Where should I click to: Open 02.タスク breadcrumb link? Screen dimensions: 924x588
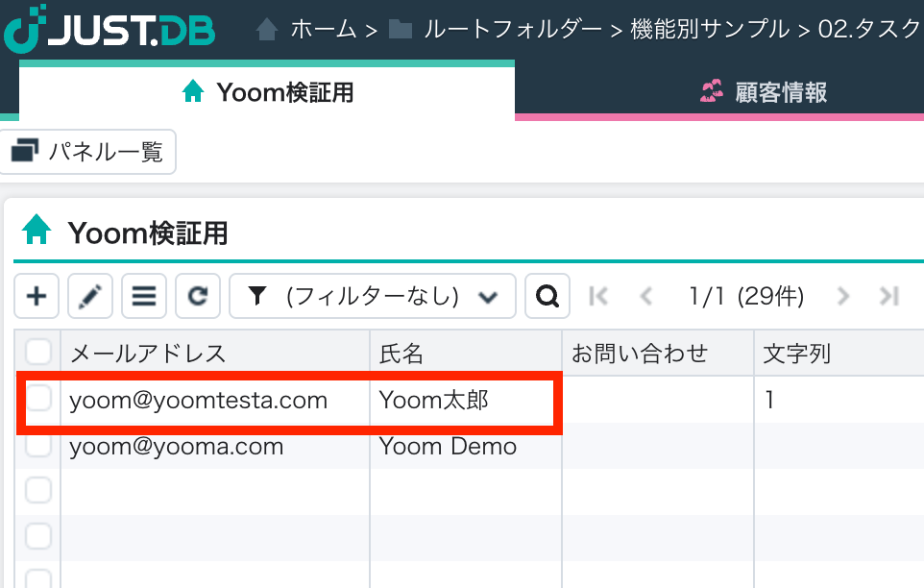(870, 29)
